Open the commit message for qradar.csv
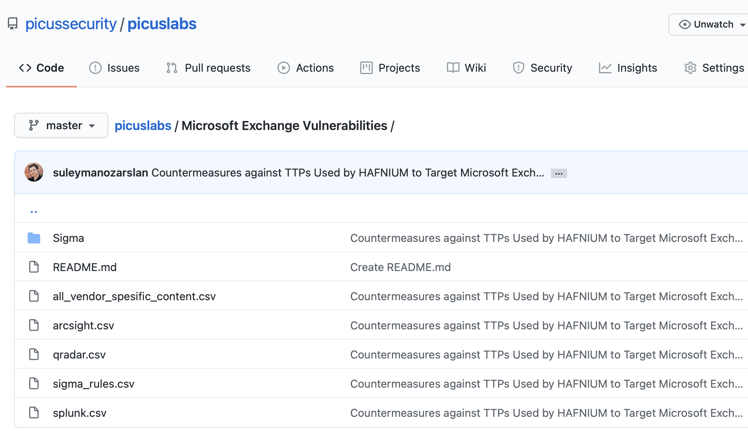748x431 pixels. 545,354
